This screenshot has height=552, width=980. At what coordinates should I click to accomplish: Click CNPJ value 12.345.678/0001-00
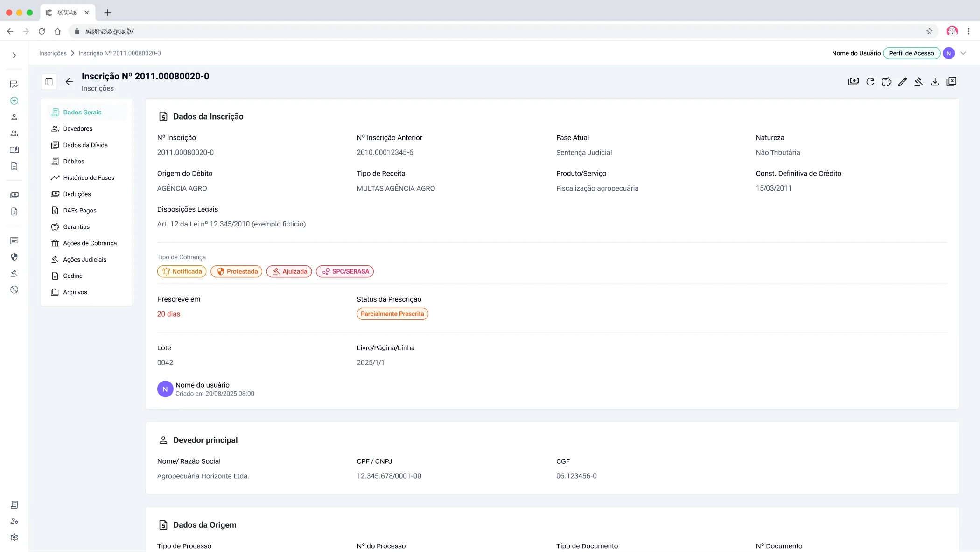[389, 476]
